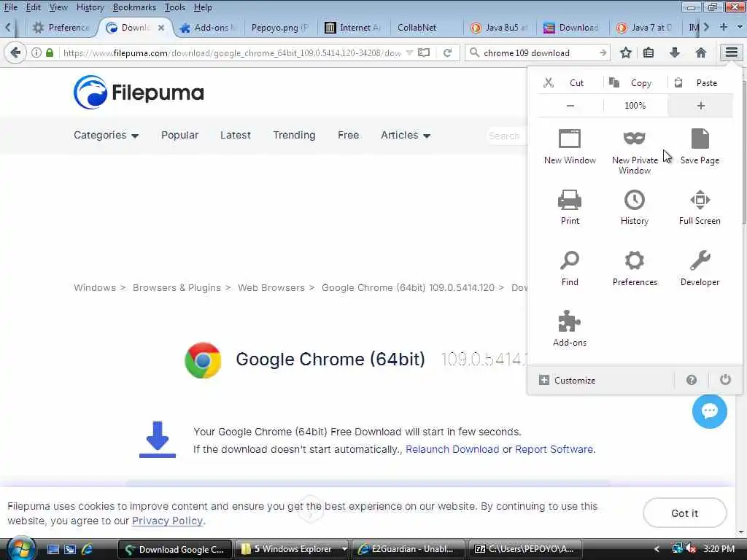The image size is (747, 560).
Task: Toggle Reader View icon in address bar
Action: (424, 52)
